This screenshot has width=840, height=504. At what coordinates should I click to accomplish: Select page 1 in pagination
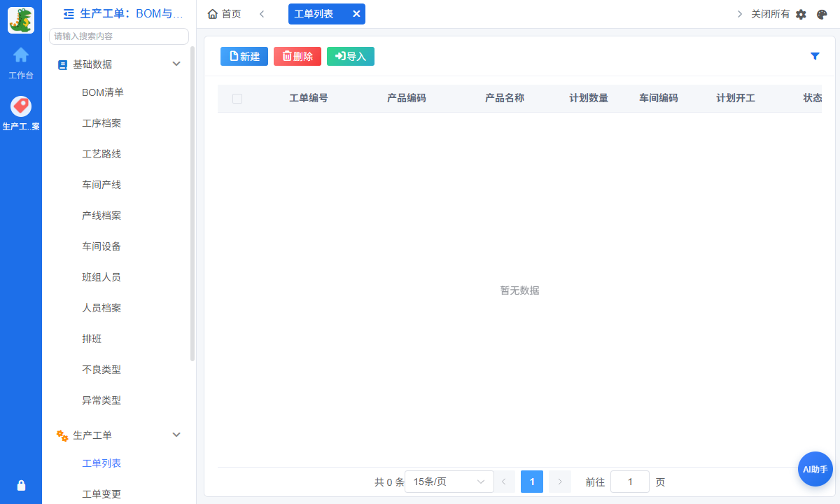[532, 482]
